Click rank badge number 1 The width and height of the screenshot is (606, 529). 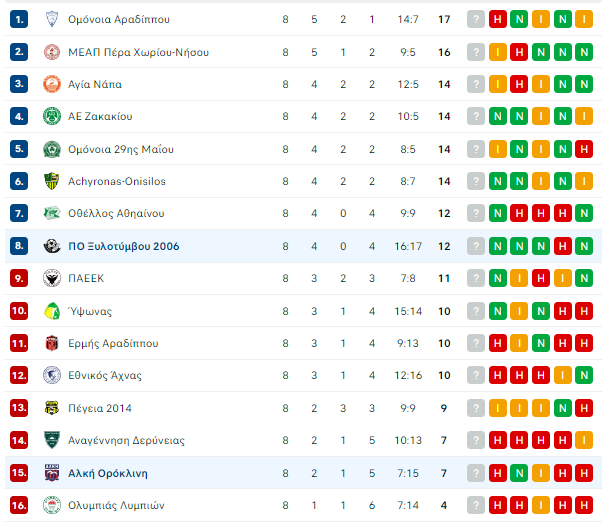coord(19,19)
